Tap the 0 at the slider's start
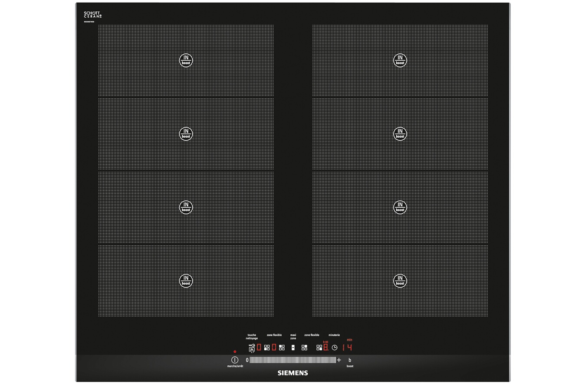The width and height of the screenshot is (588, 391). 247,360
